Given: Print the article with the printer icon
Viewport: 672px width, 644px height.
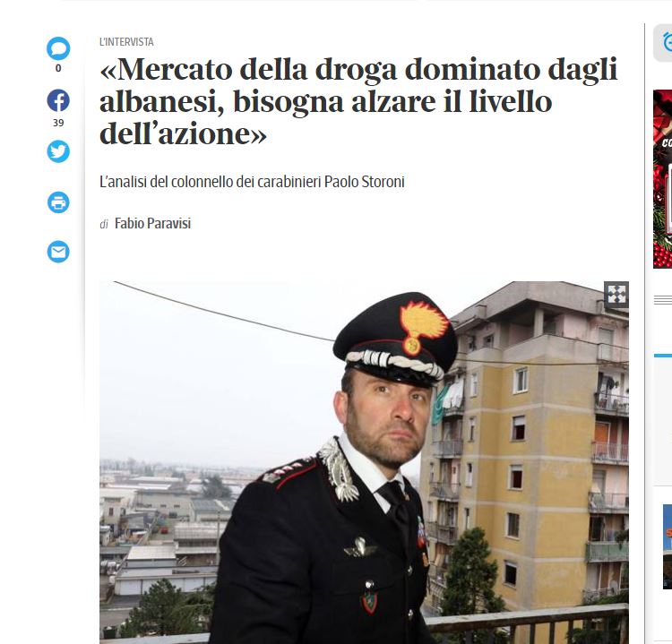Looking at the screenshot, I should (58, 202).
